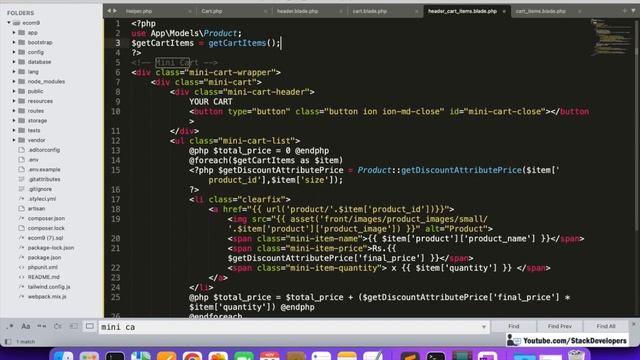Open the .env.example file

(44, 169)
